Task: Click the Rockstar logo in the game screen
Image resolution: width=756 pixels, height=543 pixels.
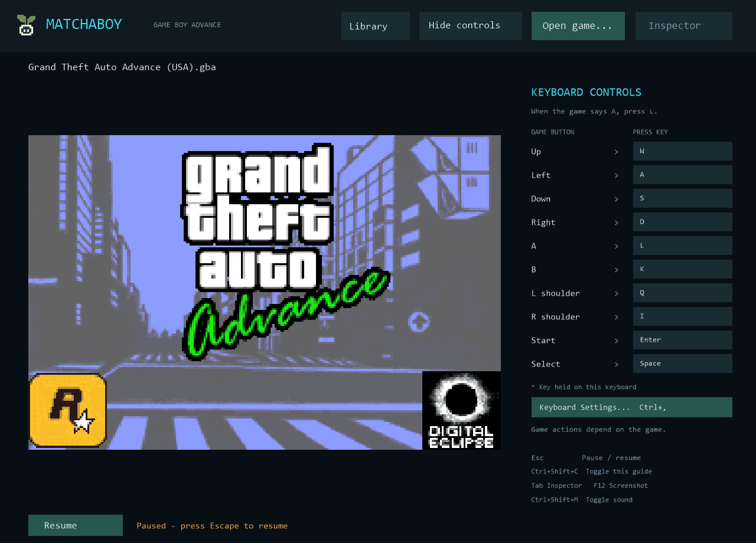Action: (68, 410)
